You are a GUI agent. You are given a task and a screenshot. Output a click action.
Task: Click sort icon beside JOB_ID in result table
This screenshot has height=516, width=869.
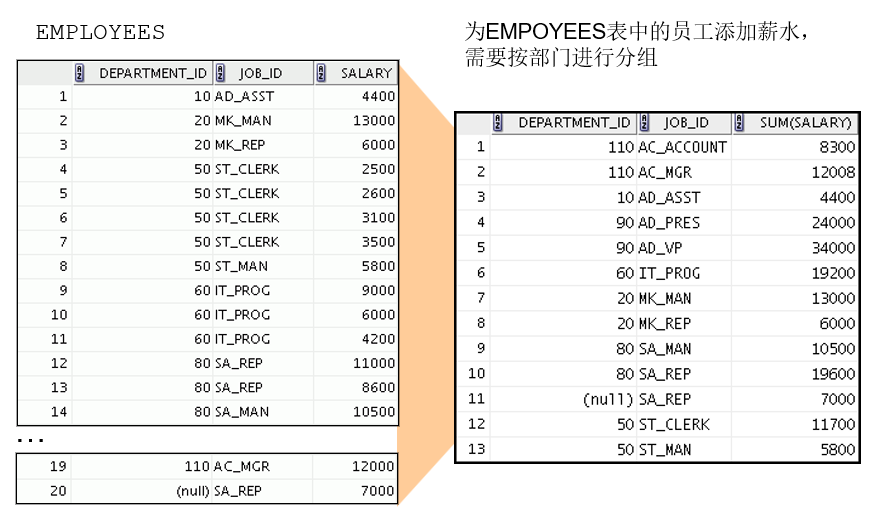click(x=644, y=122)
